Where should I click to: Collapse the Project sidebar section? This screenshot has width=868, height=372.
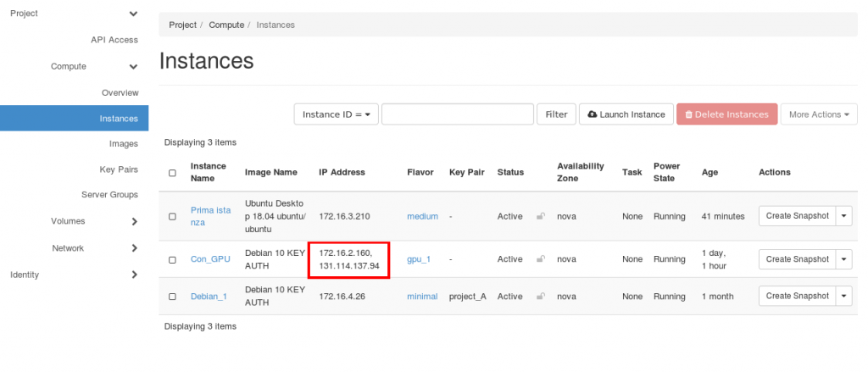[x=133, y=14]
